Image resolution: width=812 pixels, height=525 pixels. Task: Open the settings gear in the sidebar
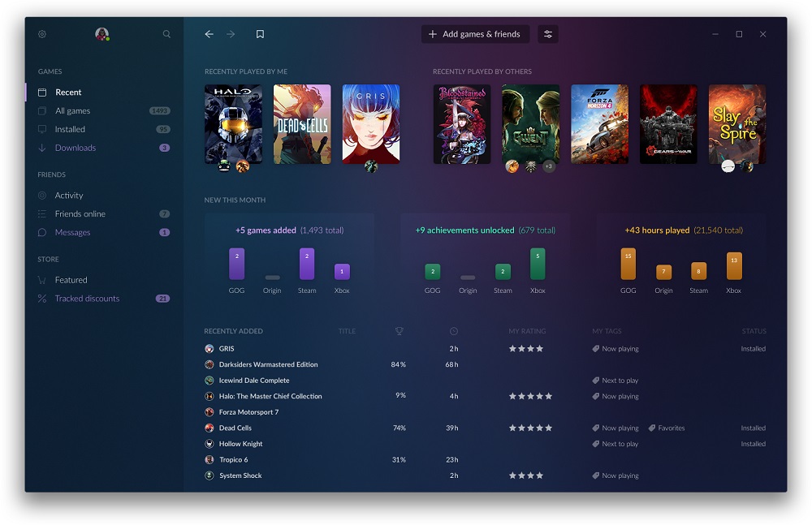pos(42,34)
